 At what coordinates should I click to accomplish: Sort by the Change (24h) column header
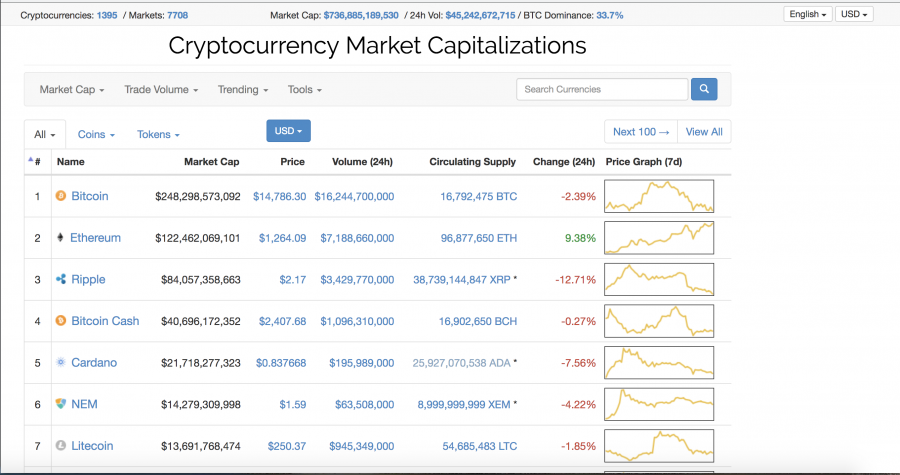coord(564,162)
